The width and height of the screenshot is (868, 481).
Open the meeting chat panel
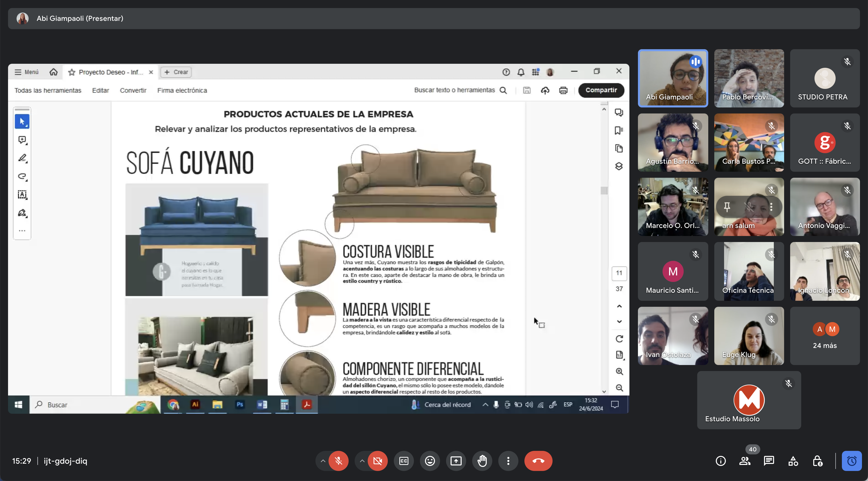tap(769, 461)
